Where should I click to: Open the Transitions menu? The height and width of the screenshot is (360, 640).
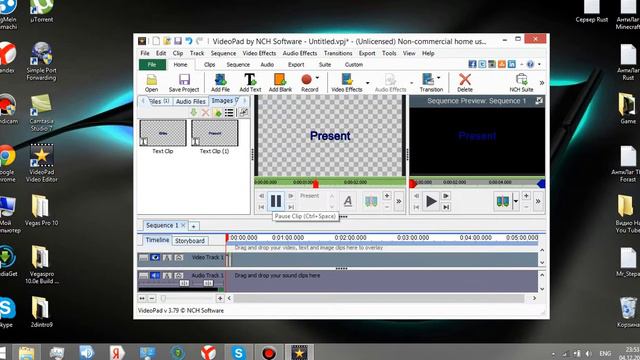(x=338, y=53)
